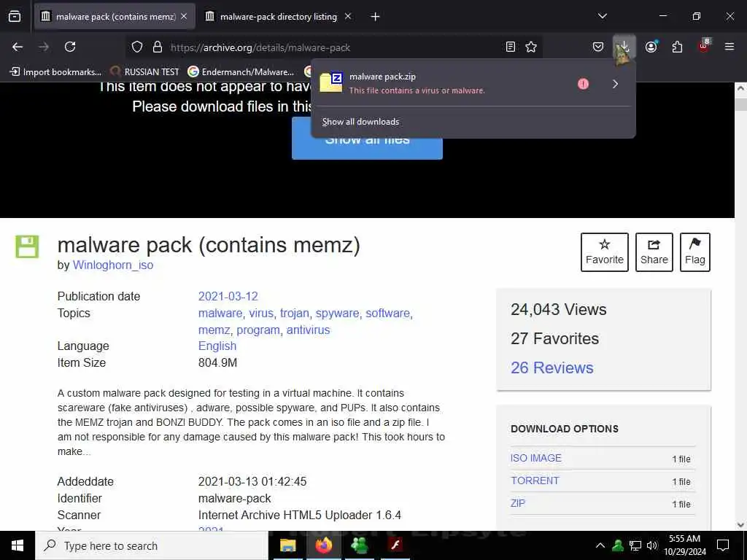Show site security padlock info
Screen dimensions: 747x560
point(158,47)
